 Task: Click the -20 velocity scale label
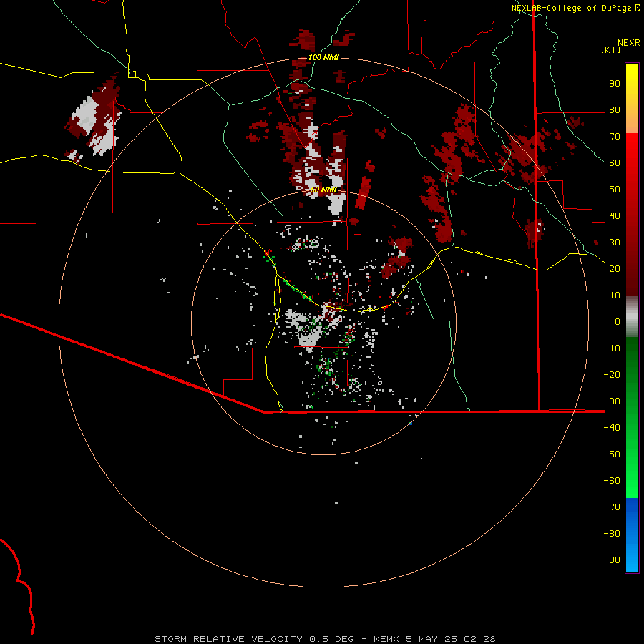point(612,374)
